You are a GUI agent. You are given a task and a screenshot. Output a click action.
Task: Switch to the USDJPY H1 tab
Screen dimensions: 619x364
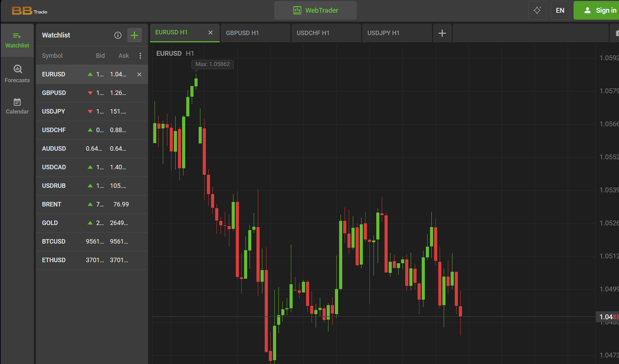pyautogui.click(x=397, y=33)
